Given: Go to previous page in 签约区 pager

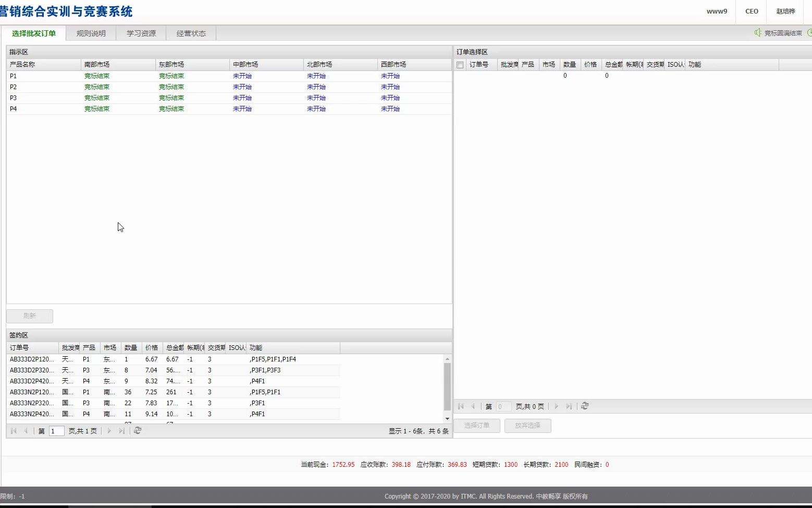Looking at the screenshot, I should point(26,431).
